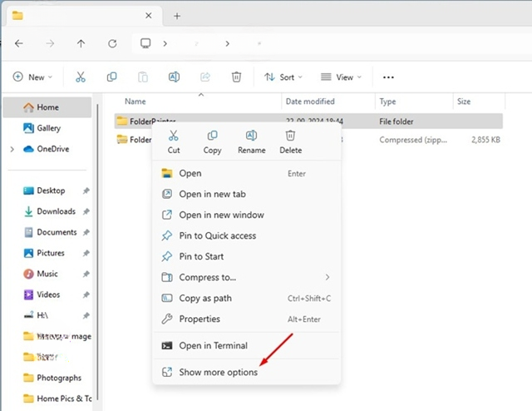Image resolution: width=532 pixels, height=411 pixels.
Task: Choose Delete in the context menu
Action: 290,142
